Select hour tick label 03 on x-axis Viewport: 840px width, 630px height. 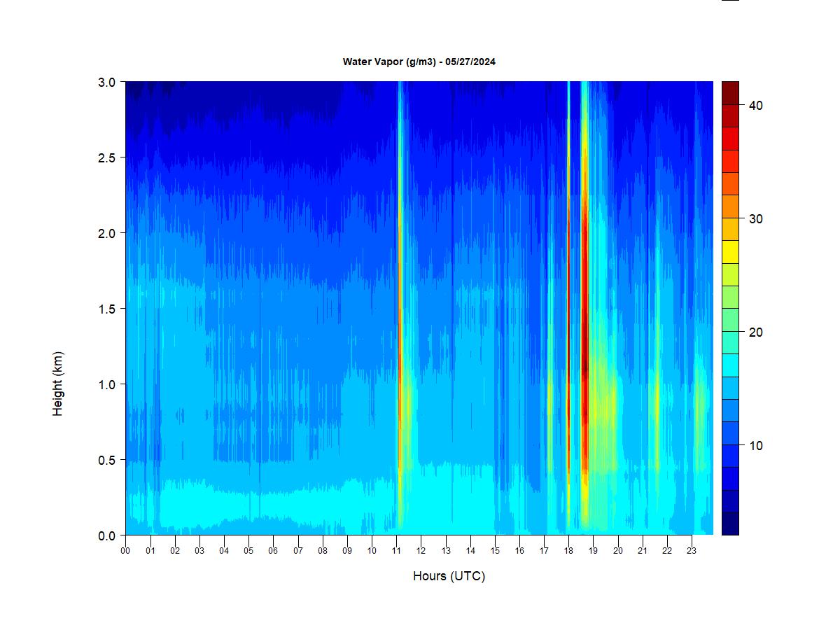[199, 551]
